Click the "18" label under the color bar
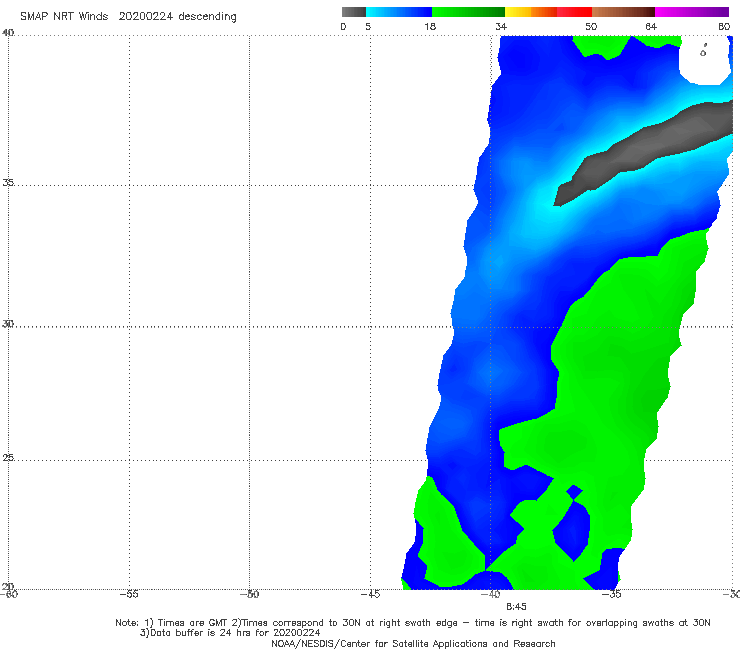This screenshot has width=740, height=650. (x=430, y=27)
